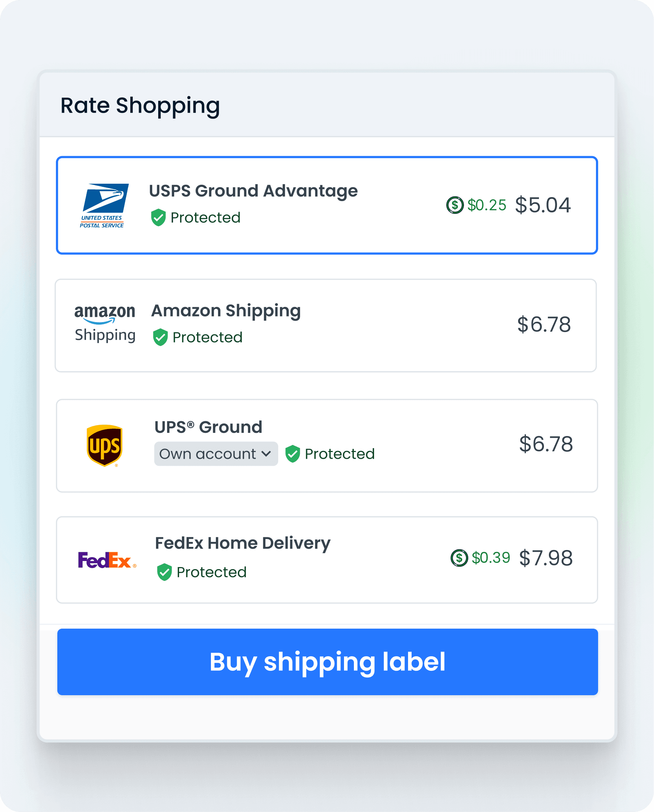Click the green shield under USPS Ground Advantage

coord(158,217)
